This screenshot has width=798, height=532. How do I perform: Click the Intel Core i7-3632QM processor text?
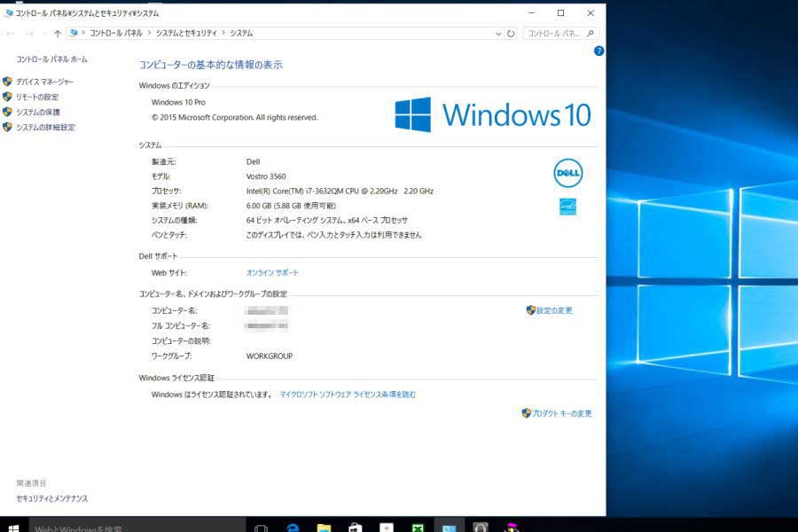click(x=340, y=191)
